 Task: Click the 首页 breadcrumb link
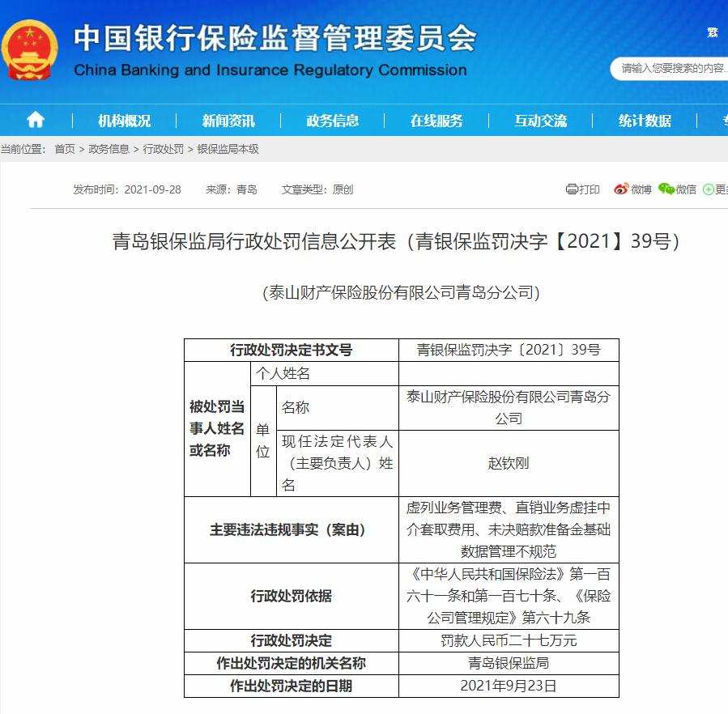pyautogui.click(x=65, y=149)
